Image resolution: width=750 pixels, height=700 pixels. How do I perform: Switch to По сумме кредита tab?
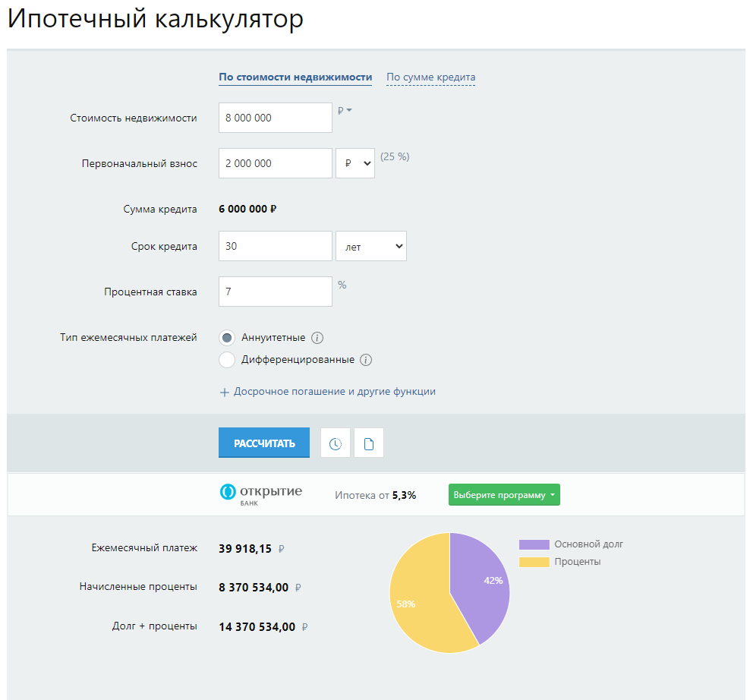point(430,77)
